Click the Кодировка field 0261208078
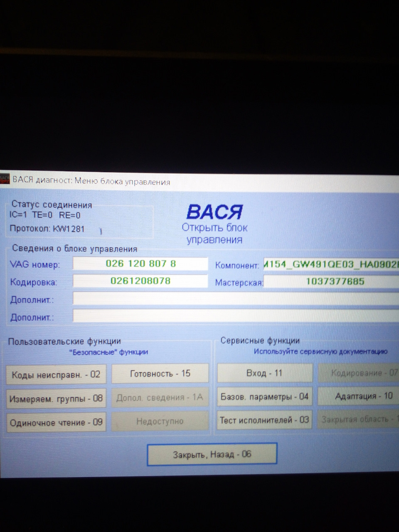The image size is (399, 532). pyautogui.click(x=140, y=281)
